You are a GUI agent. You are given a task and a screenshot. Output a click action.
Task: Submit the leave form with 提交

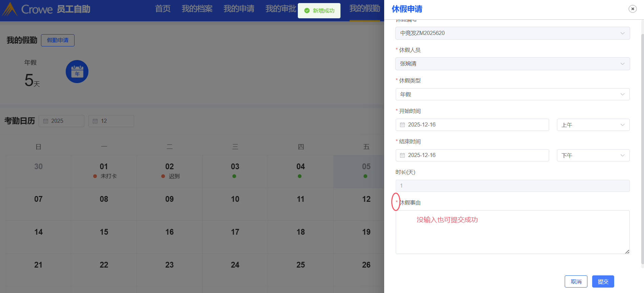click(603, 281)
